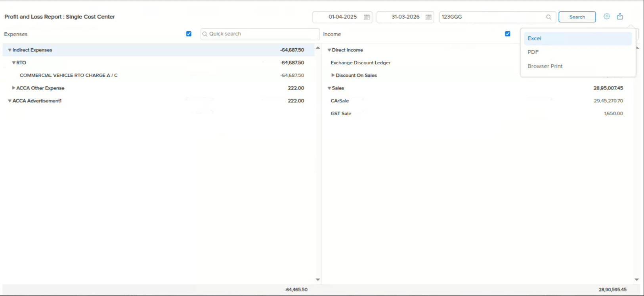Open the start date calendar picker icon
Screen dimensions: 644x296
(x=367, y=17)
